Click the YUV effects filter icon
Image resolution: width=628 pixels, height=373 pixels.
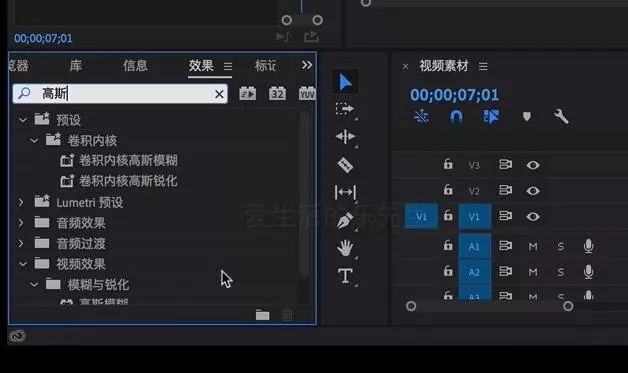click(x=307, y=94)
